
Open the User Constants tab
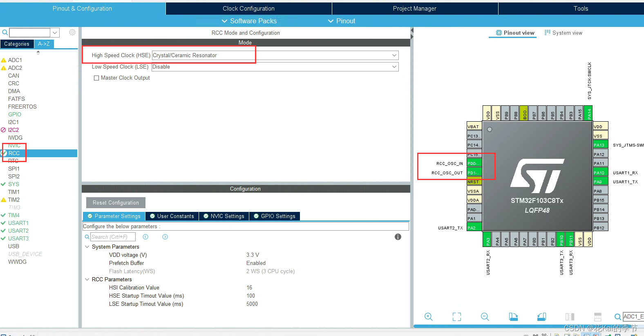172,216
